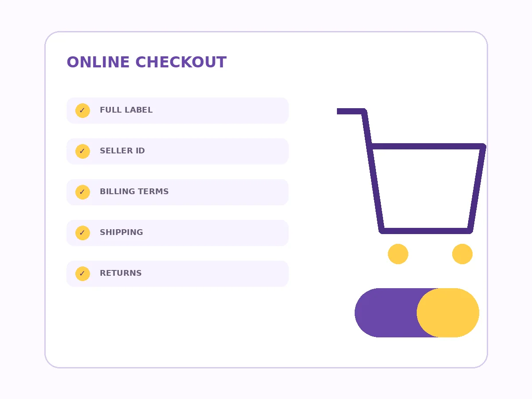The height and width of the screenshot is (399, 532).
Task: Open the Shipping item
Action: tap(177, 233)
